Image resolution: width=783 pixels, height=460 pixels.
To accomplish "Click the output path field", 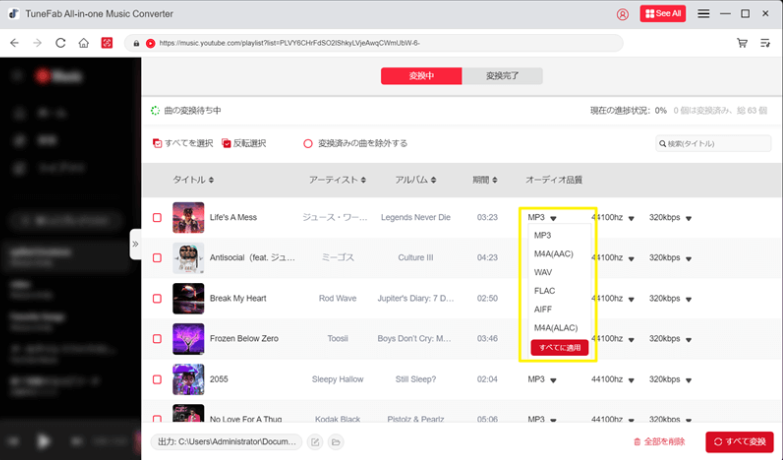I will click(x=226, y=442).
